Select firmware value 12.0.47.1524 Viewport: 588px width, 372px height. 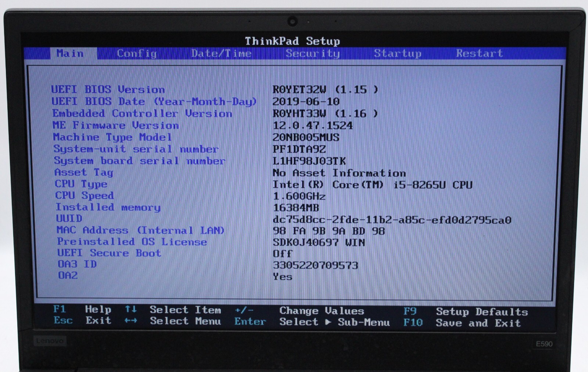312,126
